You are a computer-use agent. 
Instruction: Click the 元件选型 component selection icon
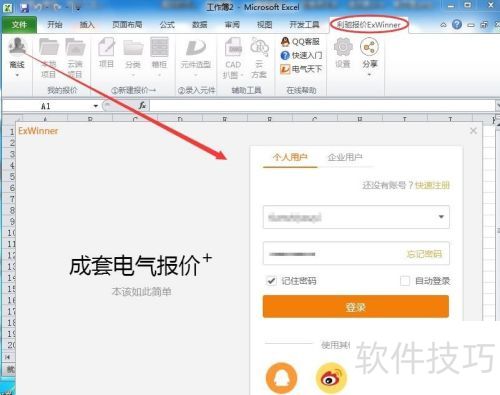[196, 47]
